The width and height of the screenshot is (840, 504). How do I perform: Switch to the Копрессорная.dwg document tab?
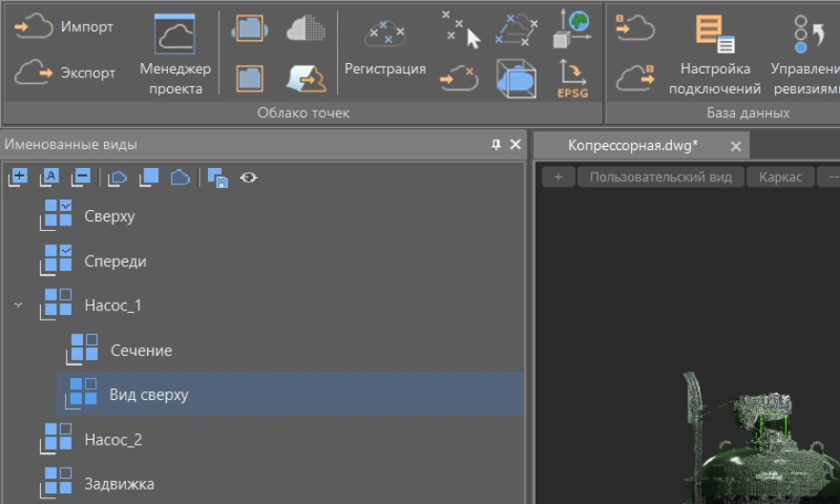click(x=632, y=145)
